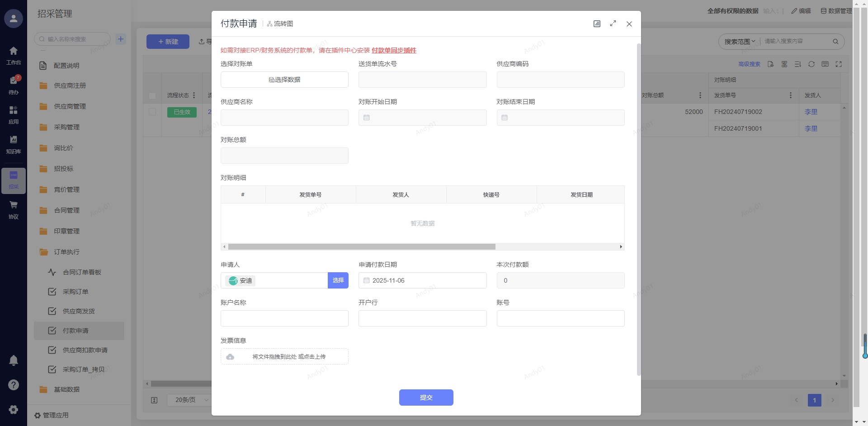
Task: Select 供应商扣款申请 in the sidebar
Action: click(x=85, y=350)
